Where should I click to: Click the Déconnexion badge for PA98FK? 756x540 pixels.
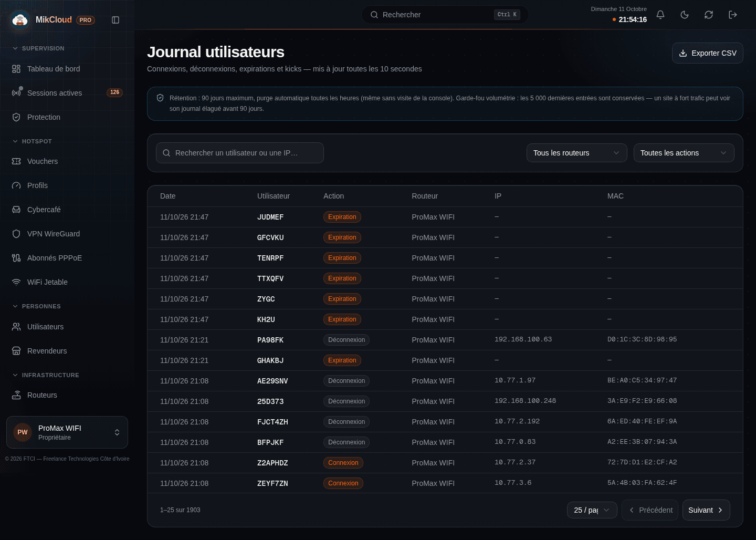pos(346,340)
